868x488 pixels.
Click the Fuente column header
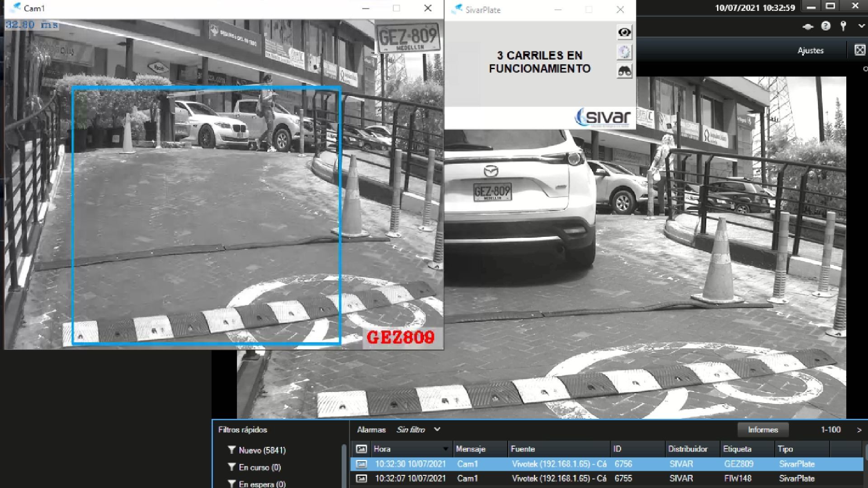click(559, 449)
